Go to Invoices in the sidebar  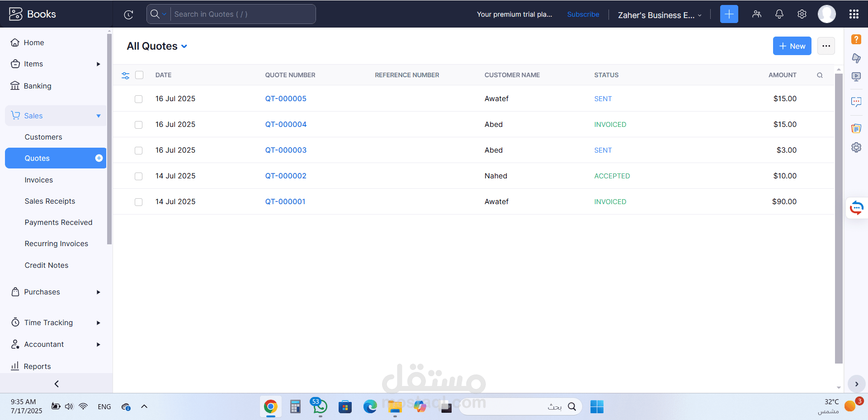pos(39,180)
